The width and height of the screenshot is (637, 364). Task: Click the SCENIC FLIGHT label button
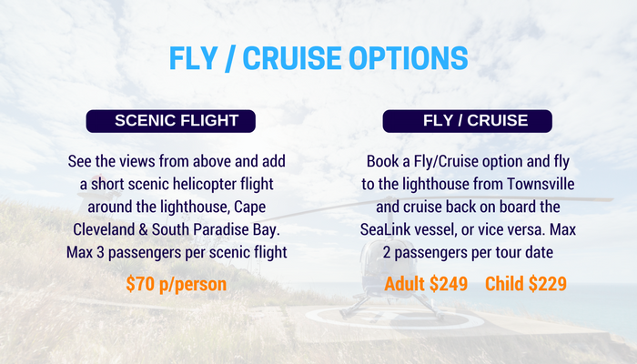point(171,121)
